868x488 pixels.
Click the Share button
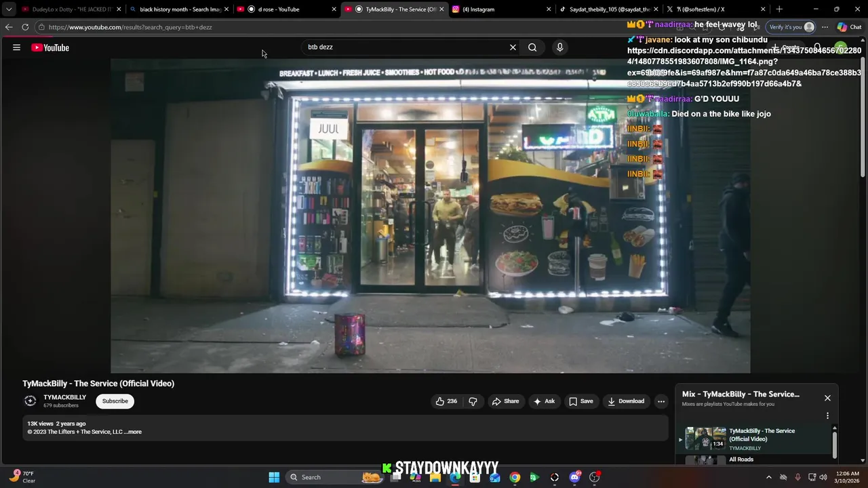tap(505, 401)
